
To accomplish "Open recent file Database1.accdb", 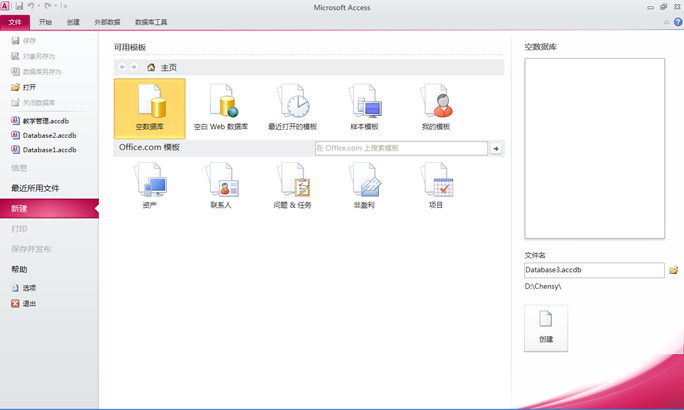I will (44, 150).
